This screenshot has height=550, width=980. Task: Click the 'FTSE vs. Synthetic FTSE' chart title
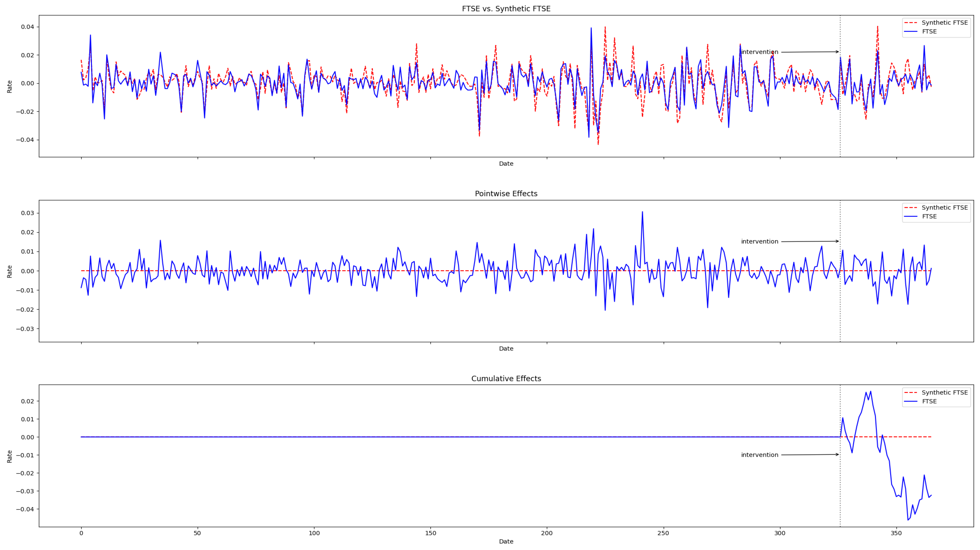[506, 9]
